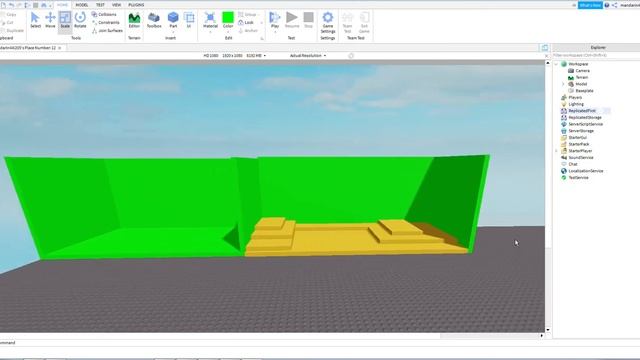This screenshot has height=360, width=640.
Task: Collapse the Workspace tree node
Action: click(556, 64)
